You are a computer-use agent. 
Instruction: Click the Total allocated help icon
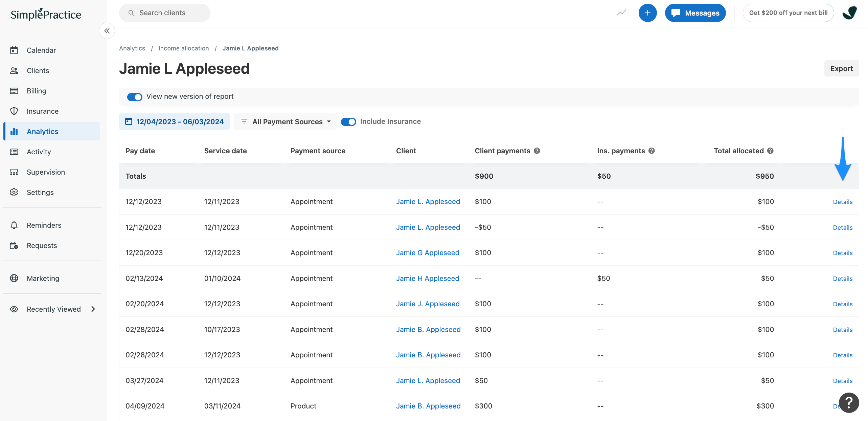(x=770, y=151)
